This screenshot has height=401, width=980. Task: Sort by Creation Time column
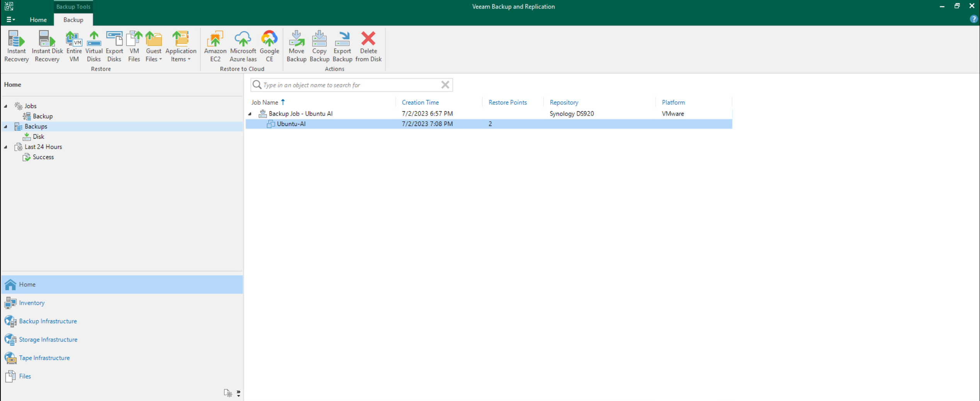point(420,102)
